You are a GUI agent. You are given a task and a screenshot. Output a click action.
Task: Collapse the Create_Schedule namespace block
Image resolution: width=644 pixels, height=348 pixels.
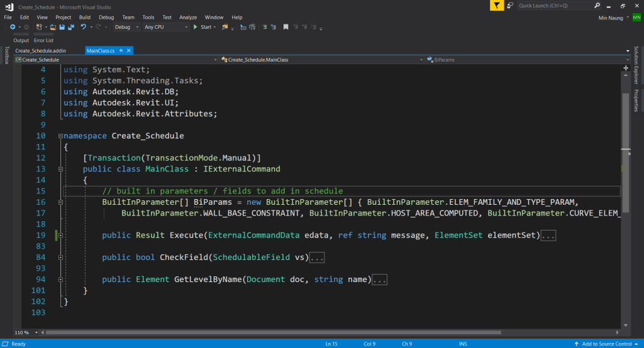click(x=60, y=136)
